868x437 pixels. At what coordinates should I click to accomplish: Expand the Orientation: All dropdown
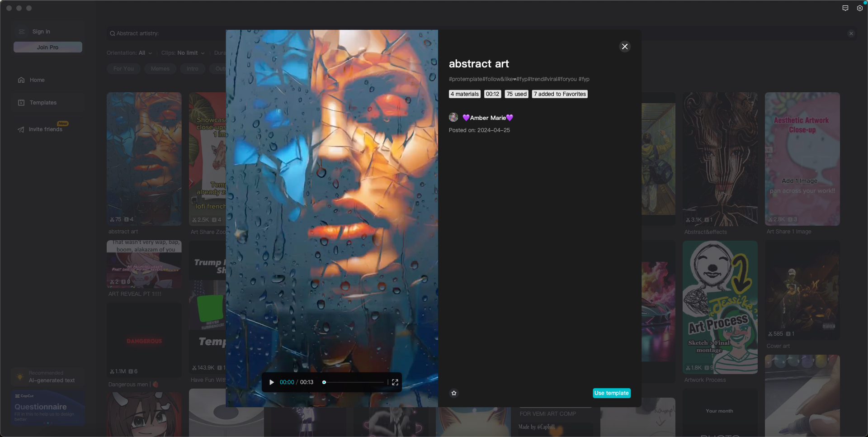(129, 53)
